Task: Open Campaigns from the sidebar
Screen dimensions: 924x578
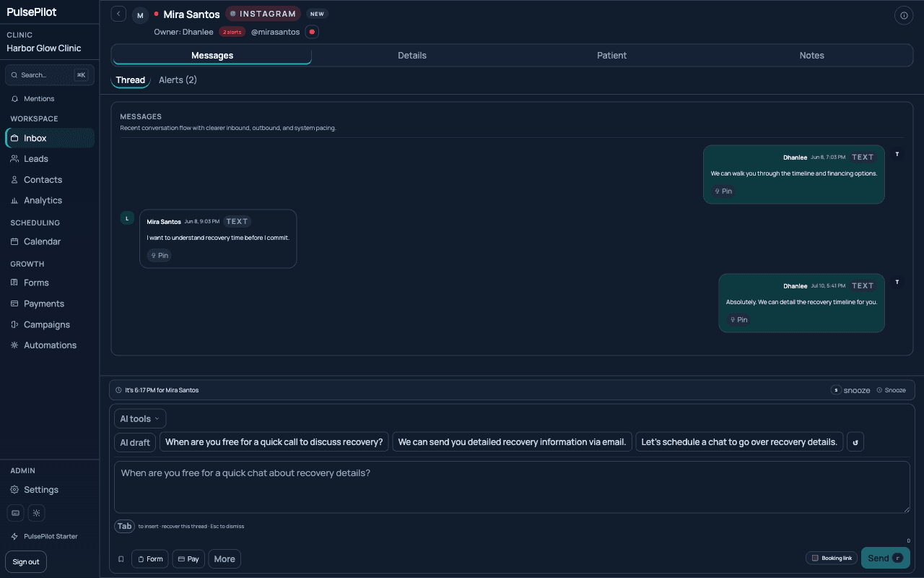Action: (x=50, y=325)
